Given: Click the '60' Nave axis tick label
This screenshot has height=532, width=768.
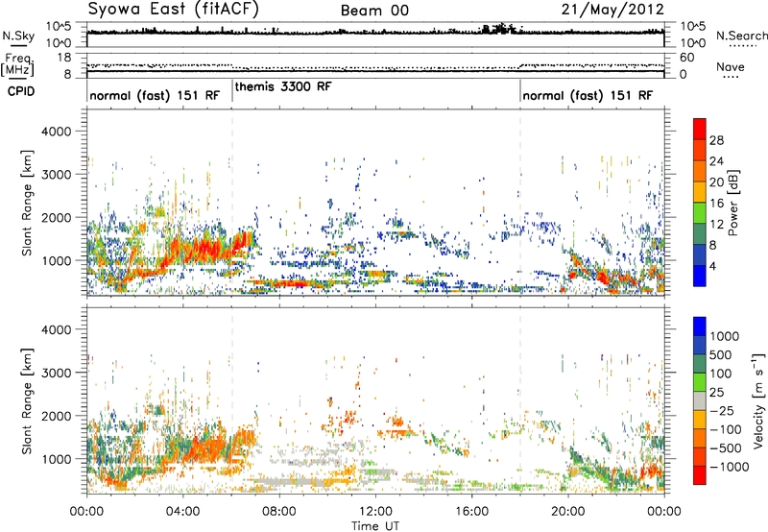Looking at the screenshot, I should point(686,58).
